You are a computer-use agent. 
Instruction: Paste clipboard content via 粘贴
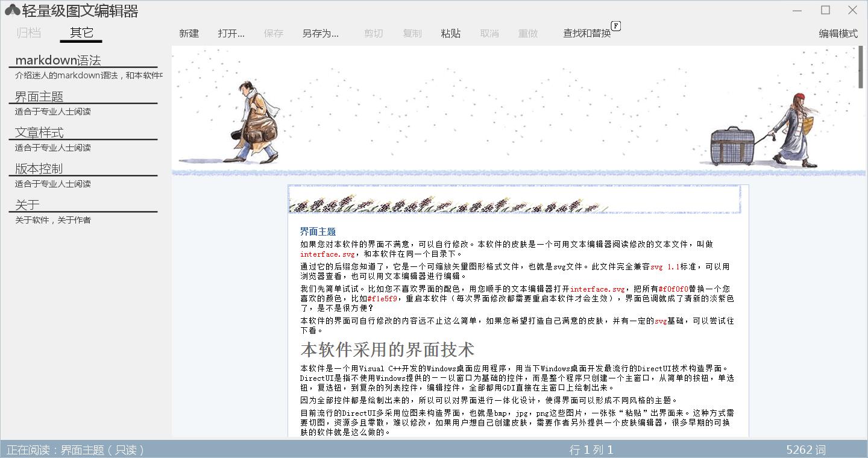pos(450,34)
